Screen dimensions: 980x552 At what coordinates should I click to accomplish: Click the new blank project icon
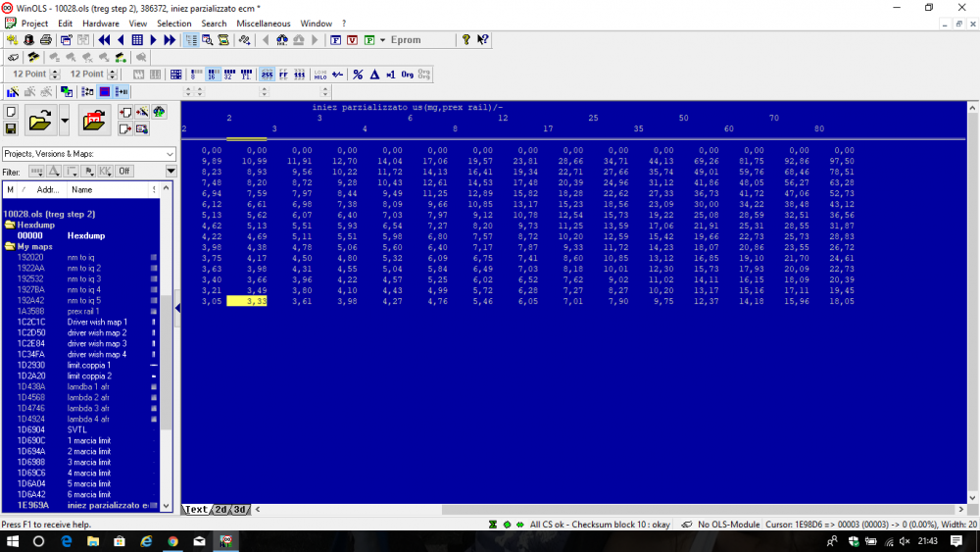[x=11, y=112]
